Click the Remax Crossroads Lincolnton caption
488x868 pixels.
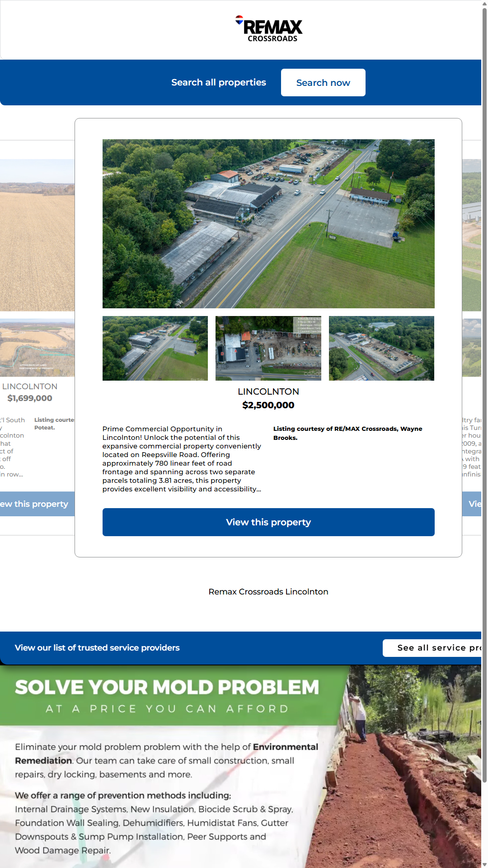click(x=268, y=592)
